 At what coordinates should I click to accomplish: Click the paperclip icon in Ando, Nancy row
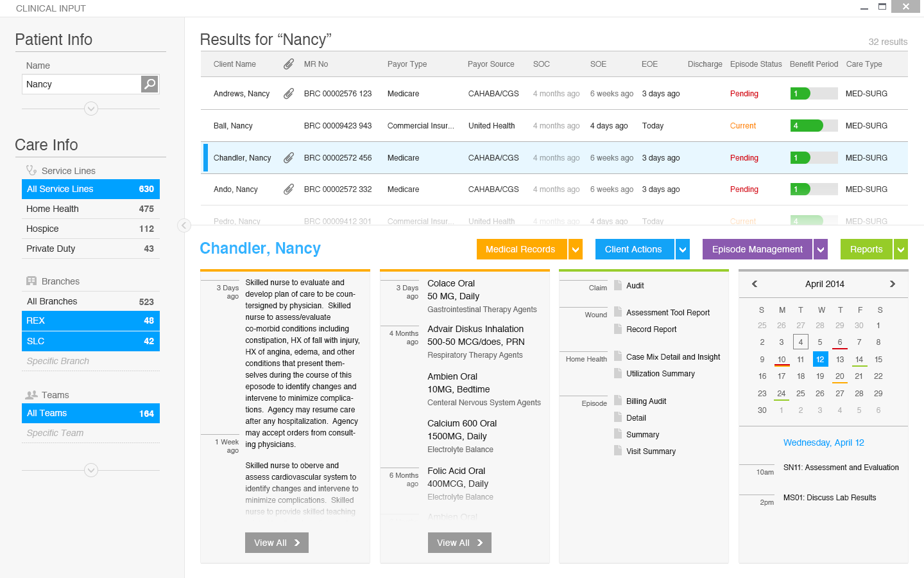(289, 189)
